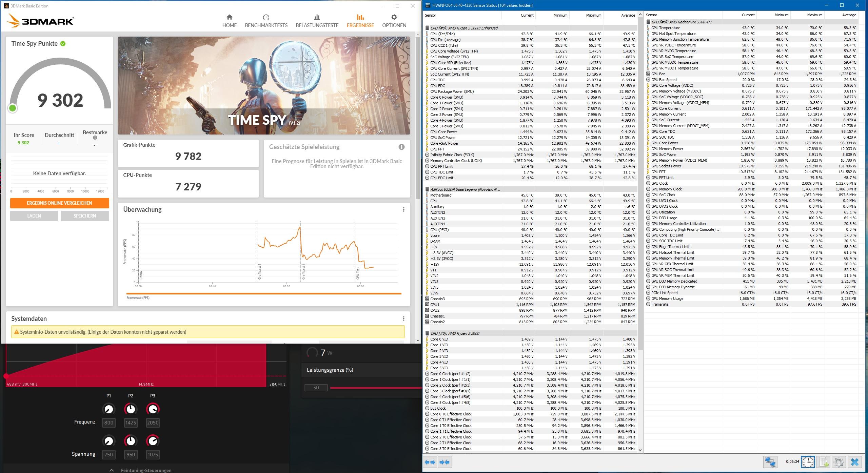868x473 pixels.
Task: Click the 3DMark logo
Action: 40,21
